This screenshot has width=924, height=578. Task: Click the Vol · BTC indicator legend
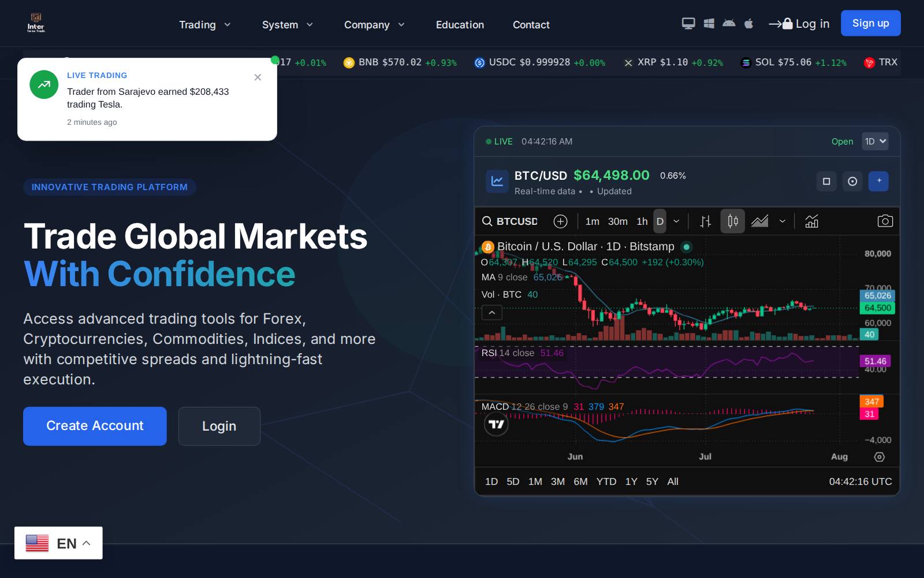509,295
